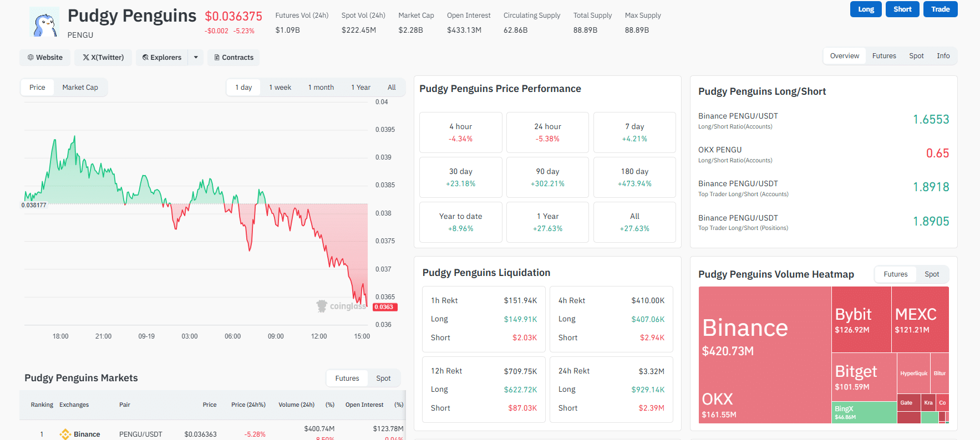
Task: Open the X(Twitter) link button
Action: pyautogui.click(x=104, y=58)
